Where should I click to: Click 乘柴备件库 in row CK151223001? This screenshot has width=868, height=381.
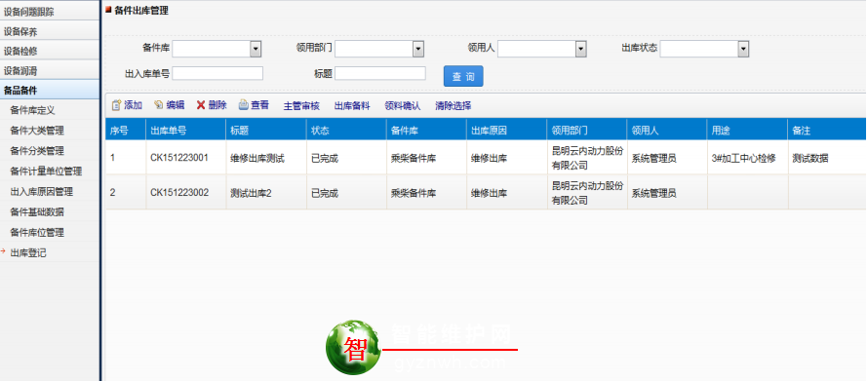[414, 158]
